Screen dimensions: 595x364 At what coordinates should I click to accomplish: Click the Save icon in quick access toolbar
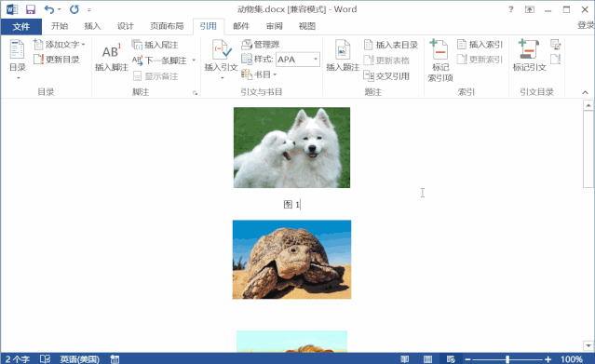pyautogui.click(x=30, y=9)
